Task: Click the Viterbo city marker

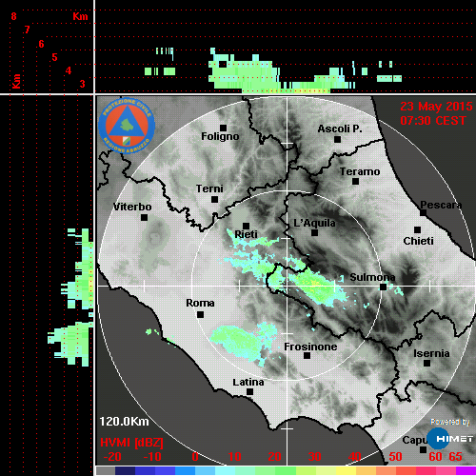Action: coord(144,218)
